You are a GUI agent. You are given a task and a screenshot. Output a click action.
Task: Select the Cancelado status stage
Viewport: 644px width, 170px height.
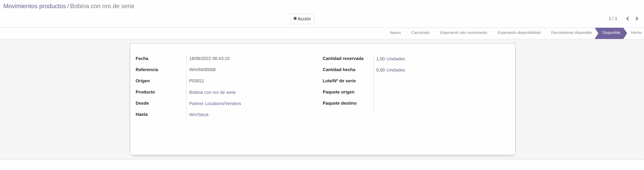(x=420, y=33)
